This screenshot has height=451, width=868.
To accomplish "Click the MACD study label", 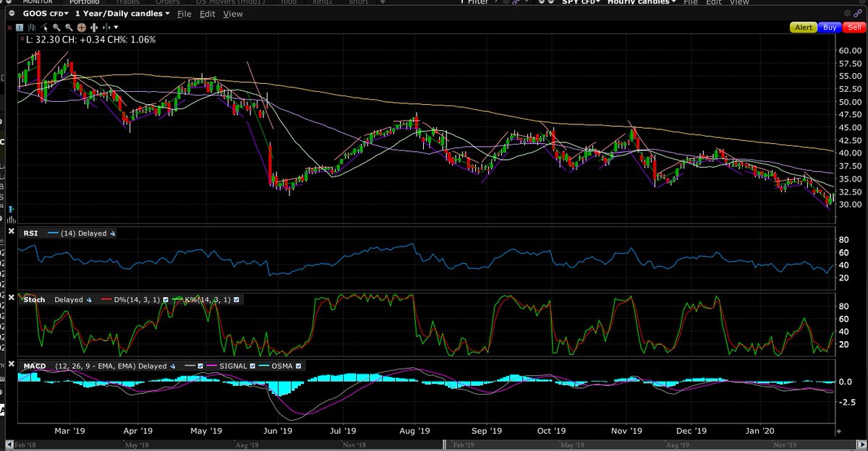I will coord(34,366).
